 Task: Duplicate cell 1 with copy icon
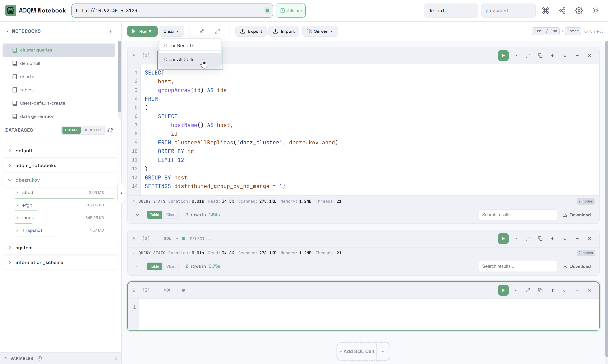[x=540, y=56]
